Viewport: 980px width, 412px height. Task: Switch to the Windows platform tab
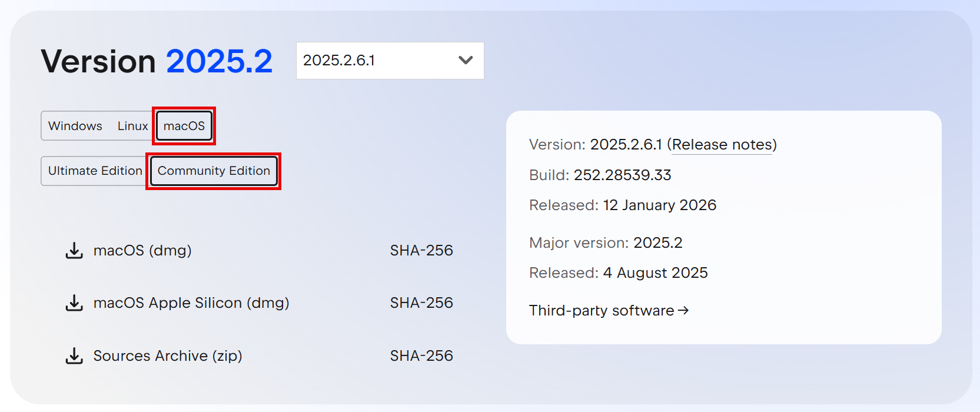point(75,126)
